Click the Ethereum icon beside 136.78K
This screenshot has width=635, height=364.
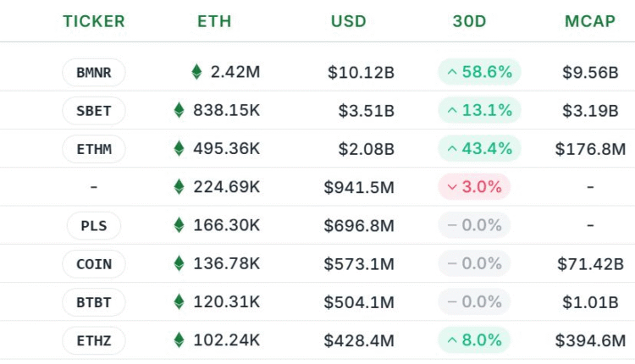[179, 263]
